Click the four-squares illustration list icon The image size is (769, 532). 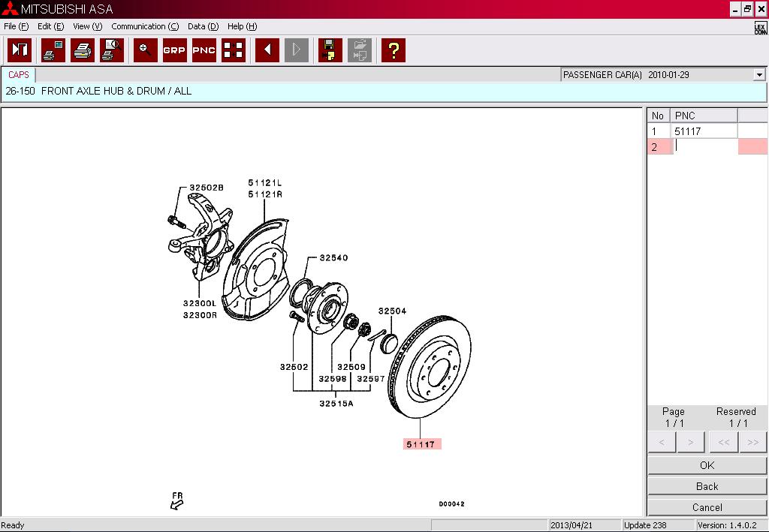(x=234, y=50)
